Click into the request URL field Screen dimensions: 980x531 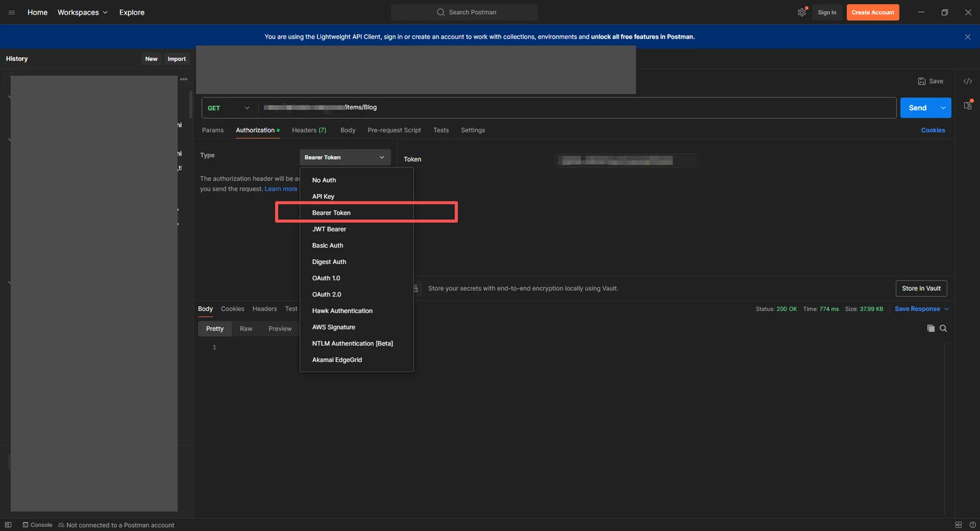pyautogui.click(x=577, y=108)
